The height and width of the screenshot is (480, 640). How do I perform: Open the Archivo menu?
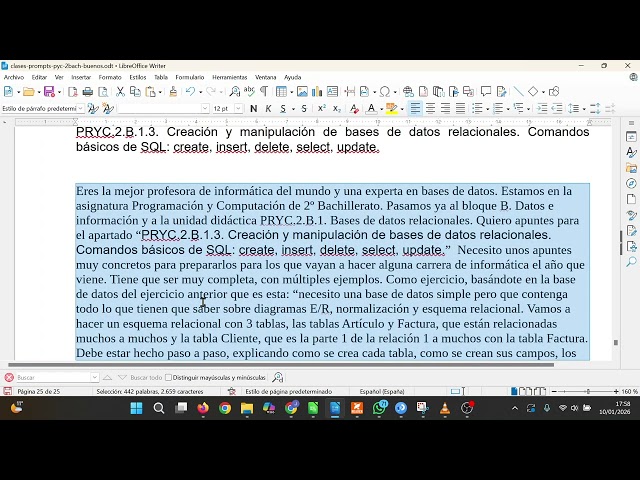tap(14, 77)
